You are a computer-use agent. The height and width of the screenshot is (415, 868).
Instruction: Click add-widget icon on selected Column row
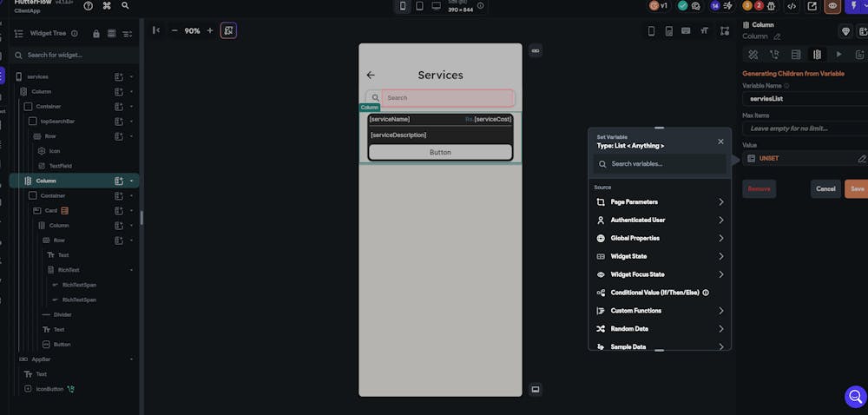pos(118,181)
